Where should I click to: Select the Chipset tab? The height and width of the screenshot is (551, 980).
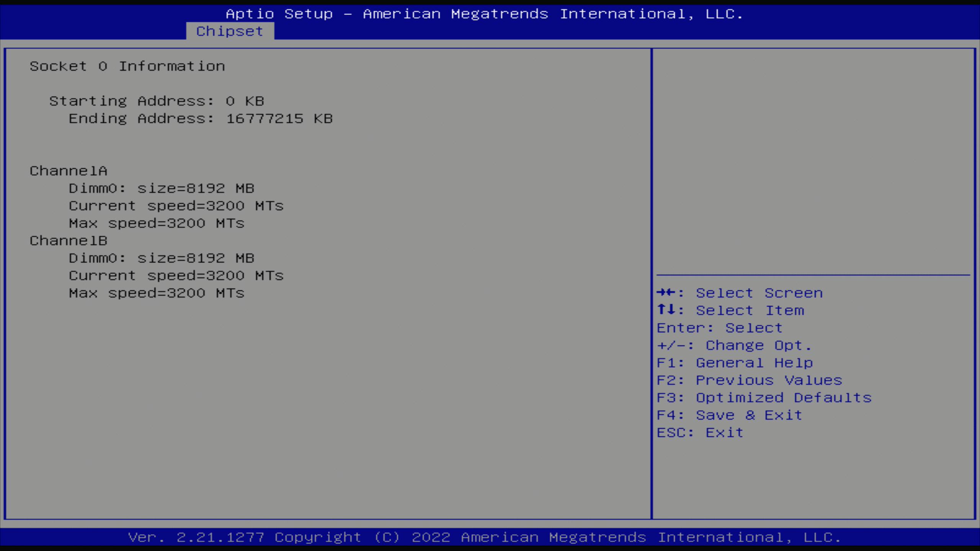230,31
